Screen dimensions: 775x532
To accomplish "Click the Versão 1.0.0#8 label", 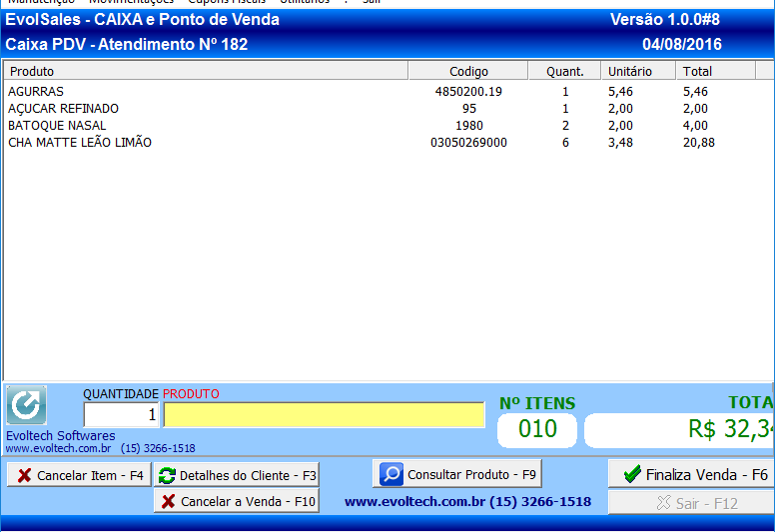I will [665, 19].
